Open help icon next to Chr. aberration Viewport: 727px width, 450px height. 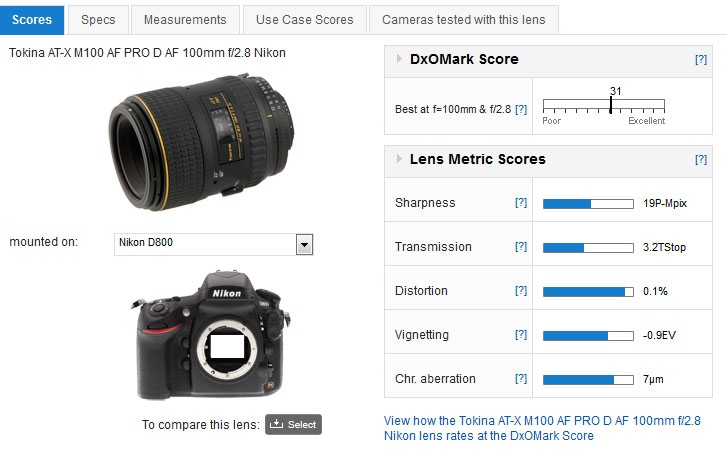[x=521, y=379]
